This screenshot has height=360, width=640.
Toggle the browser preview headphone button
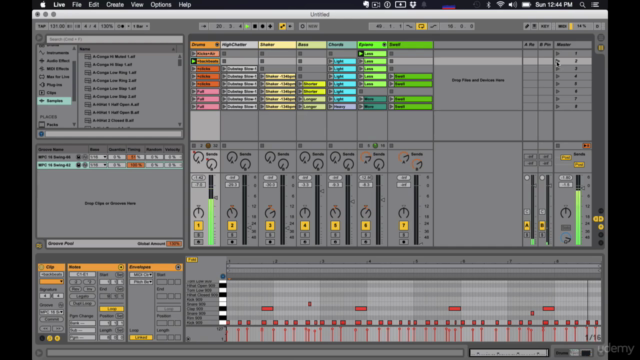tap(41, 134)
